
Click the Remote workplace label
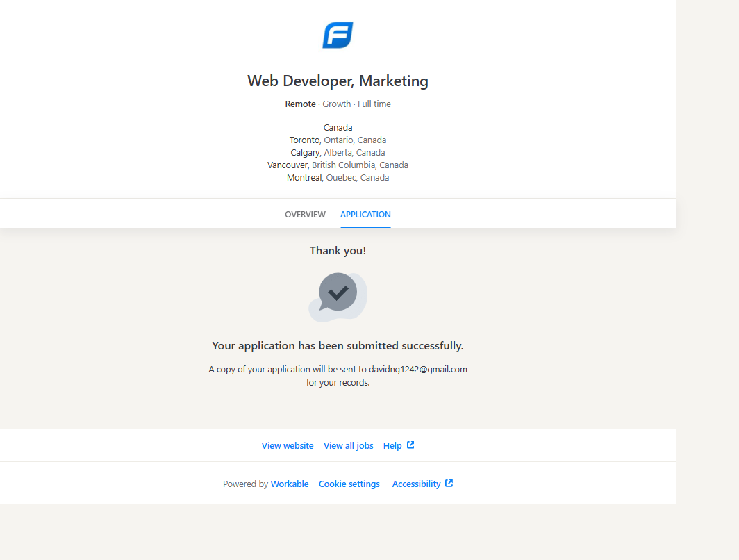coord(300,104)
